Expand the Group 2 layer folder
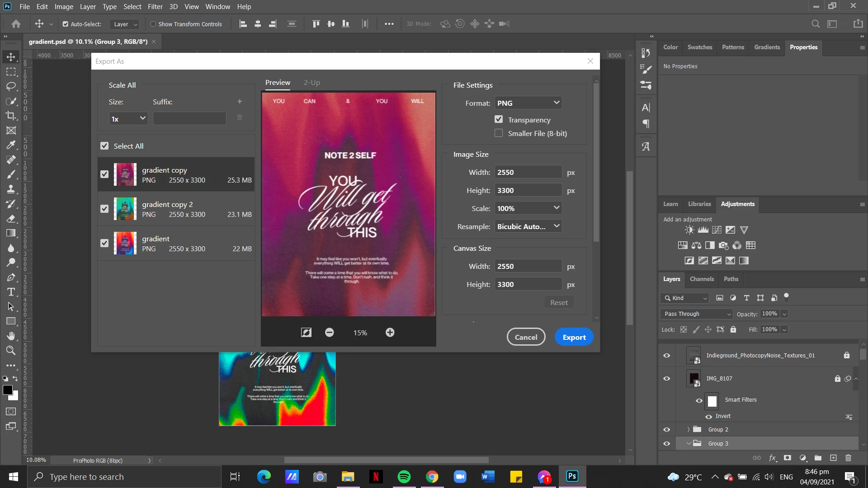This screenshot has height=488, width=868. [689, 430]
